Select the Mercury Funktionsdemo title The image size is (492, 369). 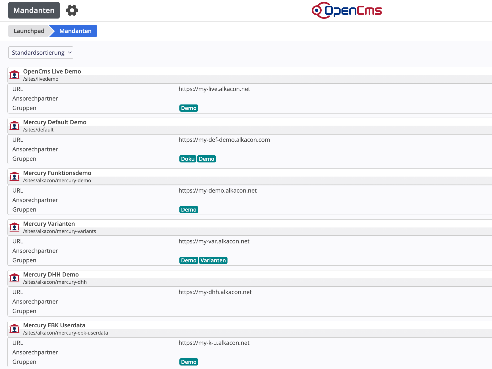(57, 173)
